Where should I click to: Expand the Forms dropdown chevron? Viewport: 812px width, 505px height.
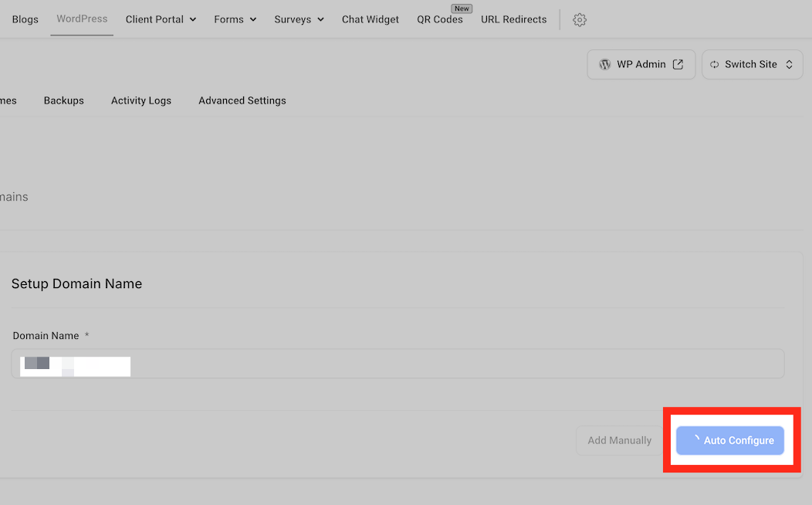[252, 19]
